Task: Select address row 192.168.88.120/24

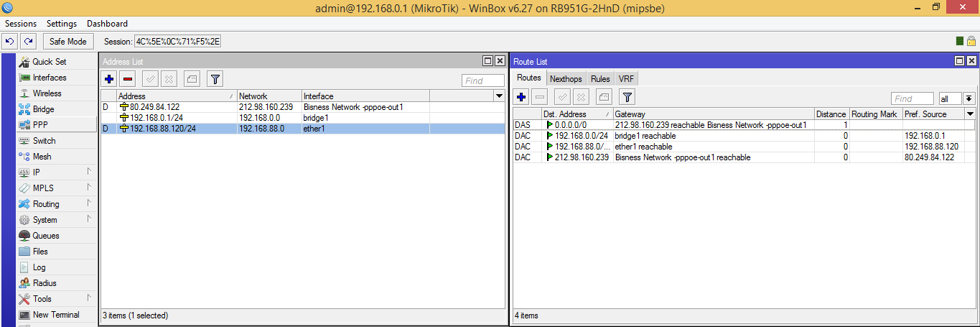Action: (x=302, y=129)
